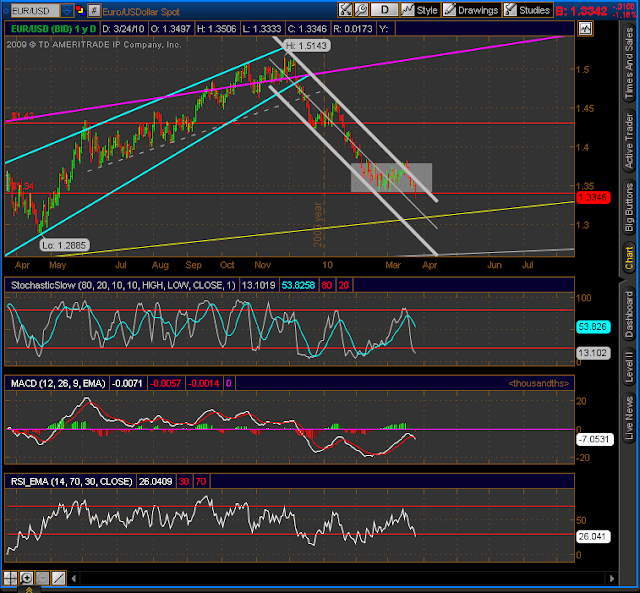Click the RSI 26.0409 value in header
The width and height of the screenshot is (640, 593).
[x=156, y=482]
